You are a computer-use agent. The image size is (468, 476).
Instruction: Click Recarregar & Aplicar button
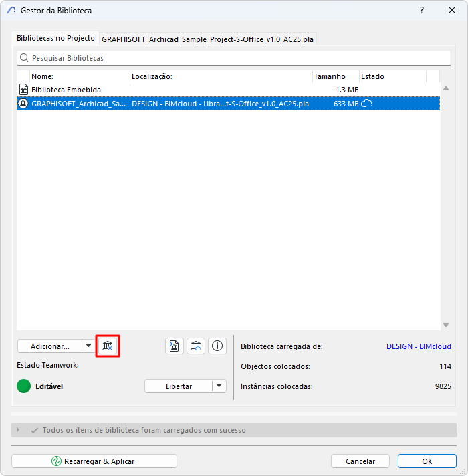[94, 461]
